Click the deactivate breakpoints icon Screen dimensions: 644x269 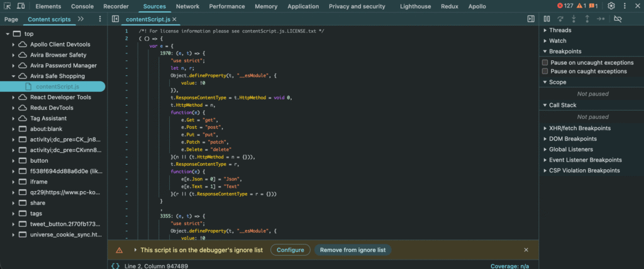point(618,19)
